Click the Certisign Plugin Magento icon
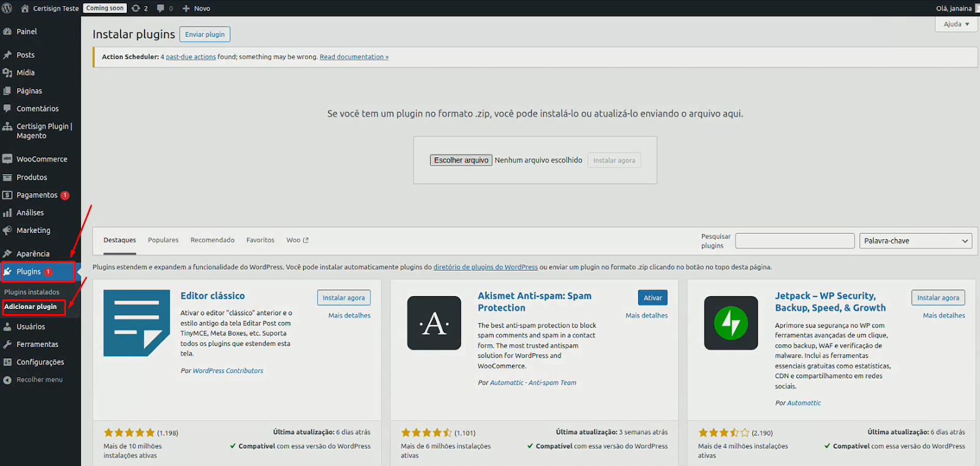Viewport: 980px width, 466px height. click(x=7, y=126)
